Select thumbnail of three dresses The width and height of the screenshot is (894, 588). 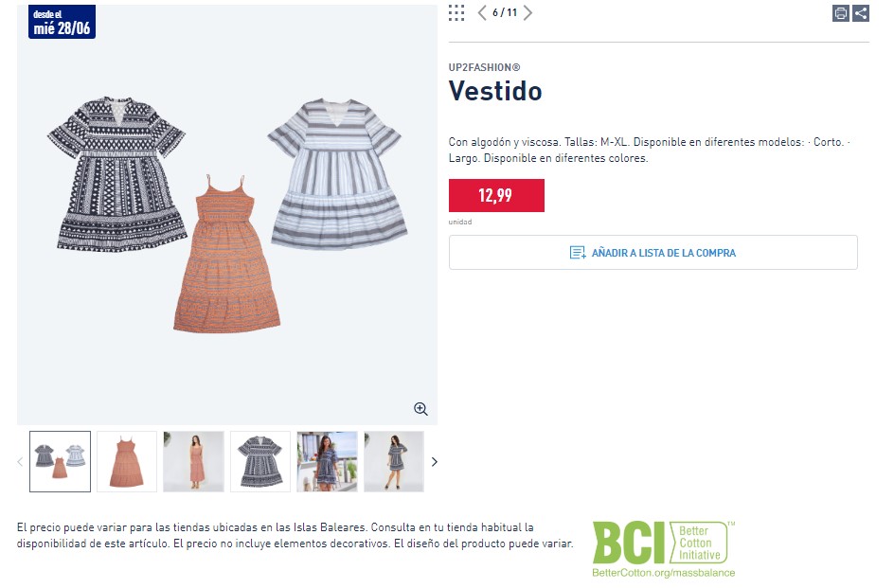(60, 461)
